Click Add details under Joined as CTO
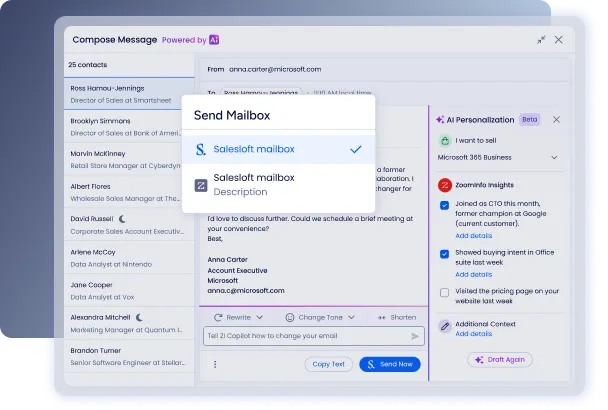 473,236
